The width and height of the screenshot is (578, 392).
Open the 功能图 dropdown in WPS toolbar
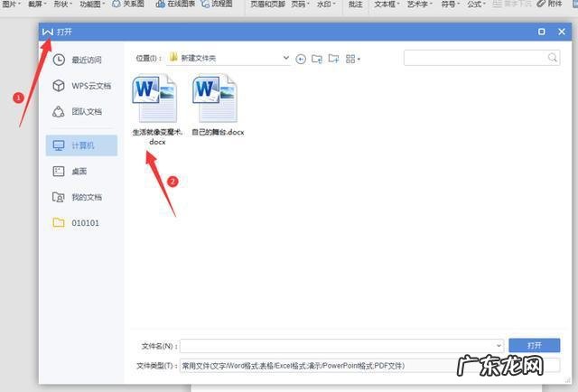[x=92, y=5]
